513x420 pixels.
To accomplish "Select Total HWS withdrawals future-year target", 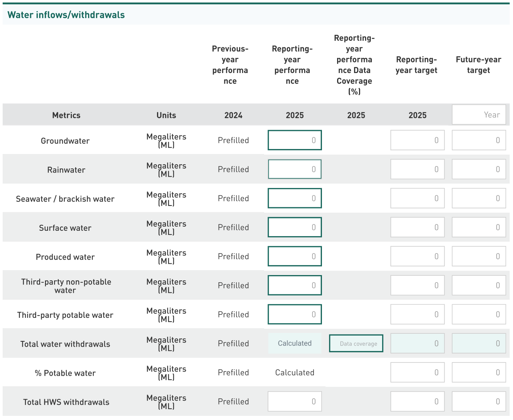I will (x=479, y=401).
